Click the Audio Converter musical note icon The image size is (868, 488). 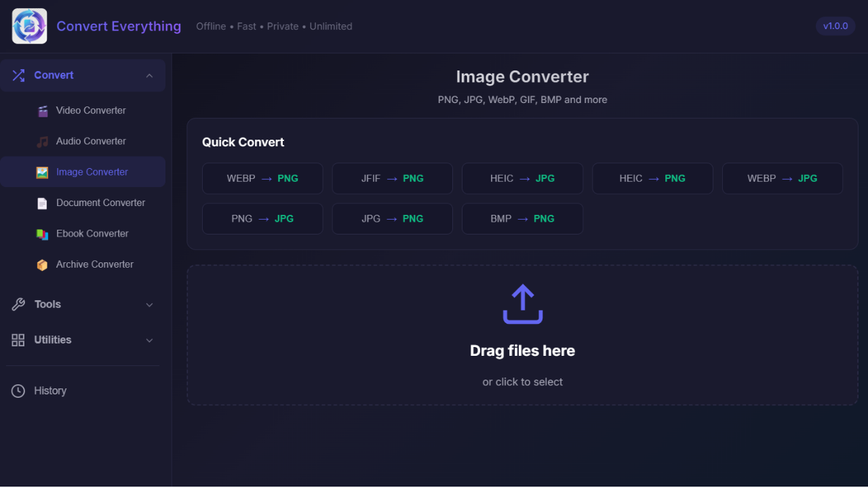pos(42,141)
